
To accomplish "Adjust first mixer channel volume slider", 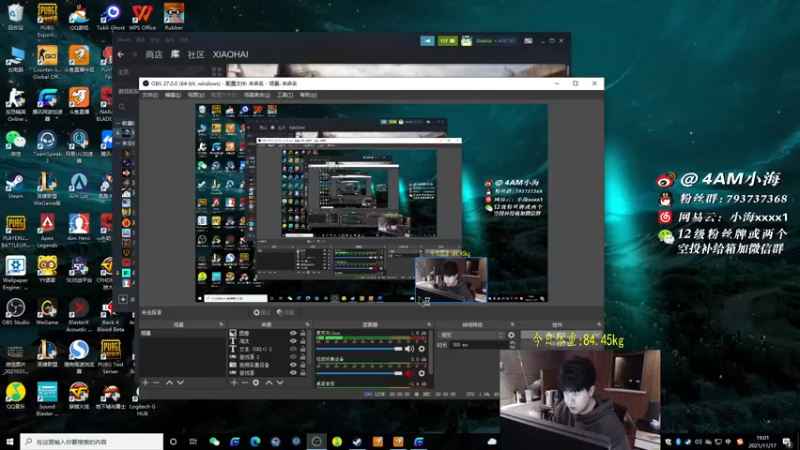I will (x=359, y=348).
